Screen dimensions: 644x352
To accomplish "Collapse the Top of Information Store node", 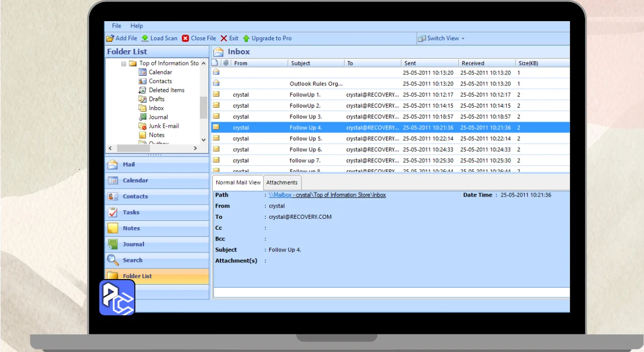I will [124, 64].
